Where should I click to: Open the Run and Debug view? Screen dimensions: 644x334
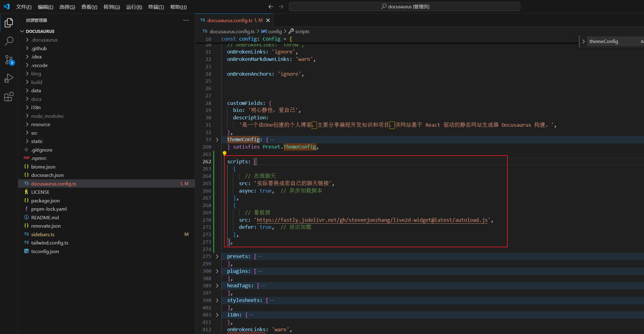[x=9, y=78]
